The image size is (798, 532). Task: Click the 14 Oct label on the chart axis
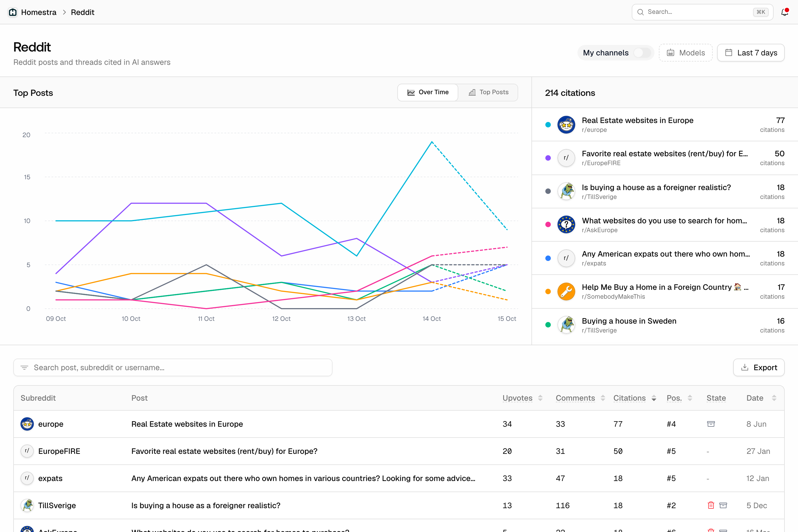click(432, 319)
